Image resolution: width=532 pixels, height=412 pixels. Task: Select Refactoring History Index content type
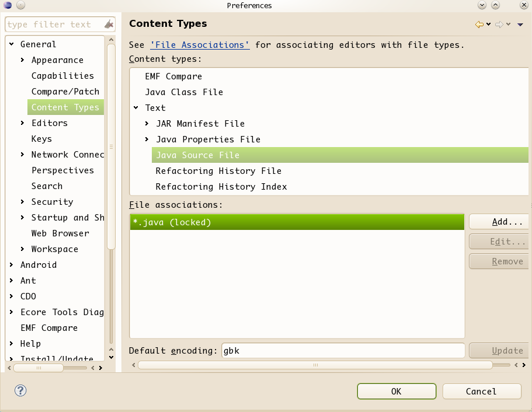[221, 187]
